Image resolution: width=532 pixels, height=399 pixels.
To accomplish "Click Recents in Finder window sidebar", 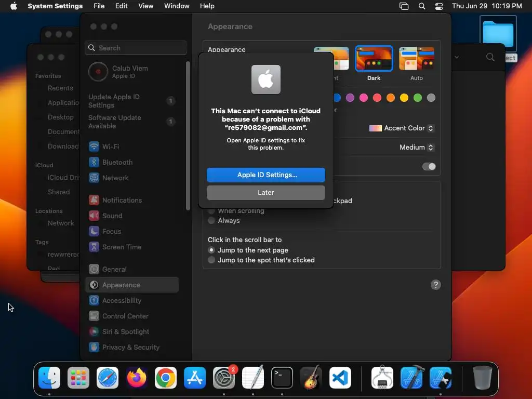I will click(60, 88).
